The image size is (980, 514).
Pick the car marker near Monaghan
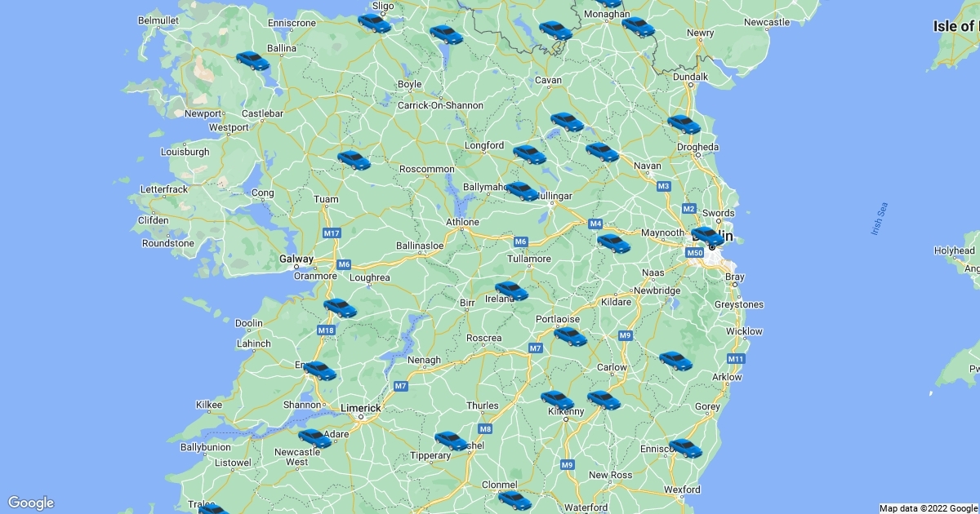[638, 27]
